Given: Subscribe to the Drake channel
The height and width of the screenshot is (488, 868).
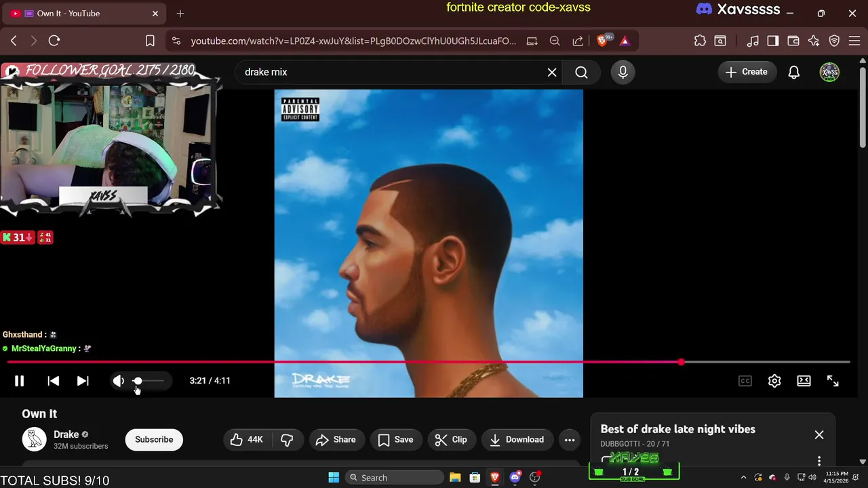Looking at the screenshot, I should click(x=154, y=440).
